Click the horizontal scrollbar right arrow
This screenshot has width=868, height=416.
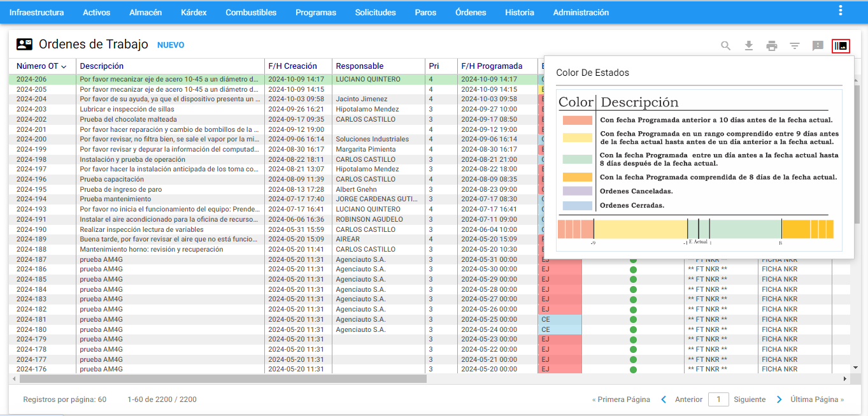845,378
